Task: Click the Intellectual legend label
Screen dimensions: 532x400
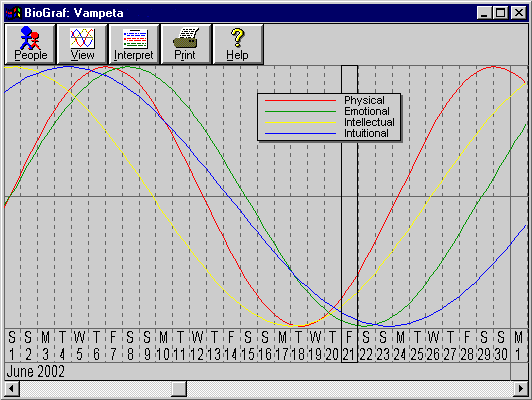Action: (x=369, y=122)
